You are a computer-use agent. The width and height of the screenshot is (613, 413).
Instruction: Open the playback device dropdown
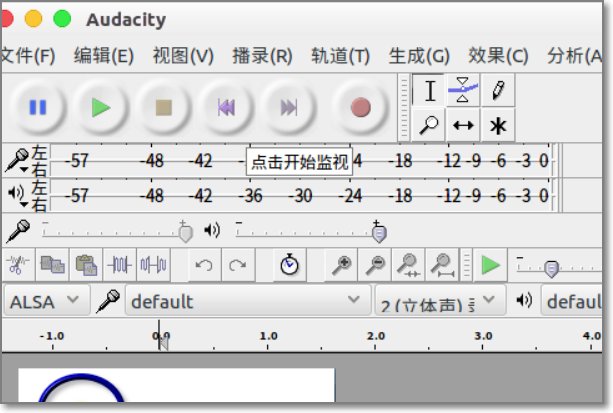[572, 300]
